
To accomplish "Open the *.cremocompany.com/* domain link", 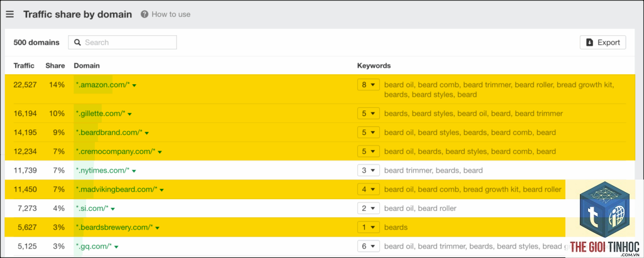I will point(116,151).
